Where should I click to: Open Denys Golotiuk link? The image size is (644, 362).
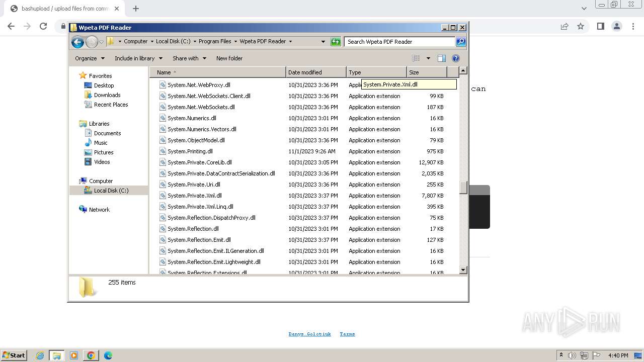pyautogui.click(x=309, y=334)
